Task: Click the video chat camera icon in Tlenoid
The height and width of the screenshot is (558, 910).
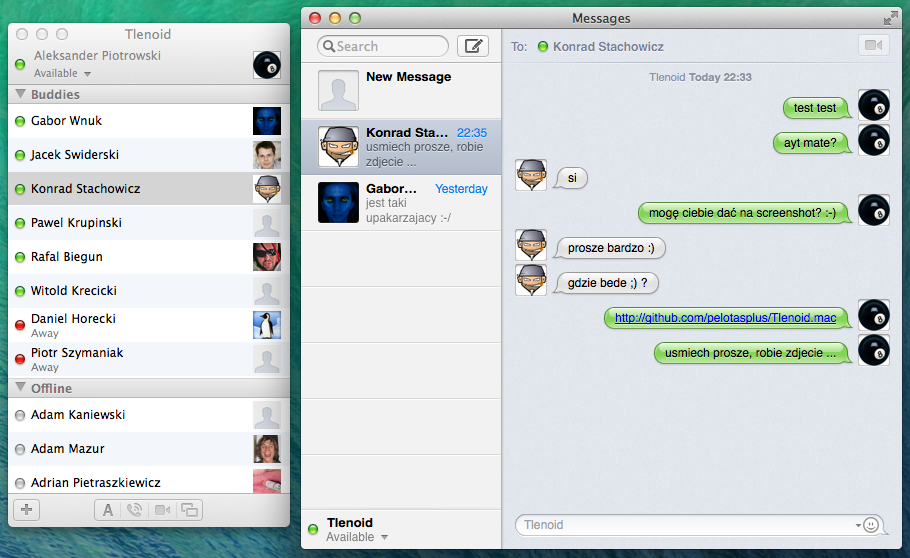Action: point(162,510)
